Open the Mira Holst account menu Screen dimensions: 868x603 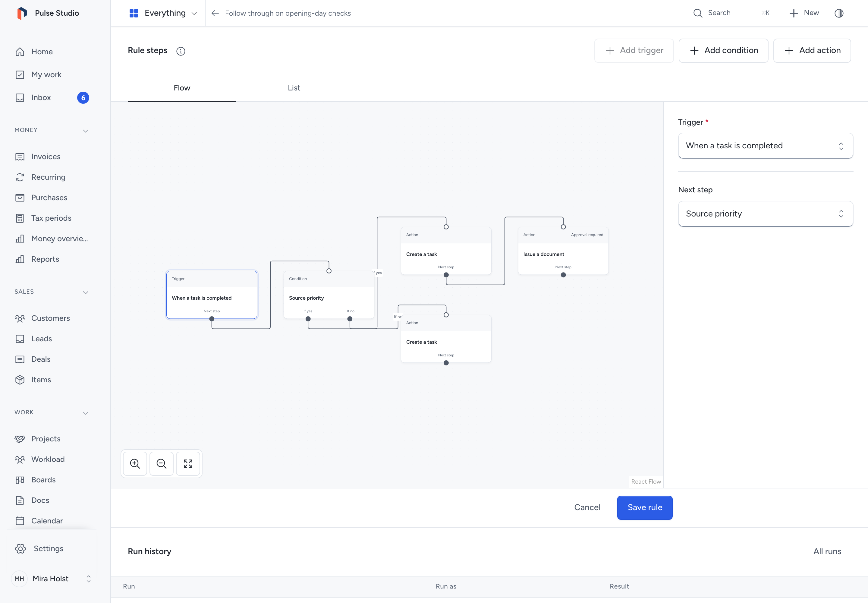[52, 579]
